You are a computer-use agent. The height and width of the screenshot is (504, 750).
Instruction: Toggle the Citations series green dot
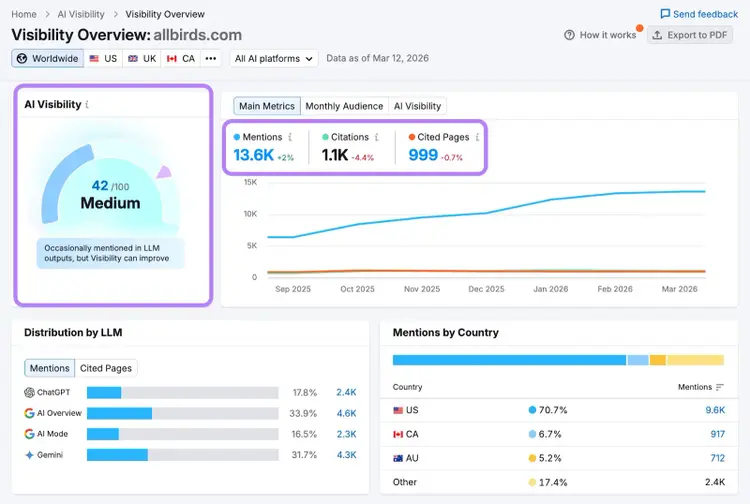pyautogui.click(x=325, y=137)
